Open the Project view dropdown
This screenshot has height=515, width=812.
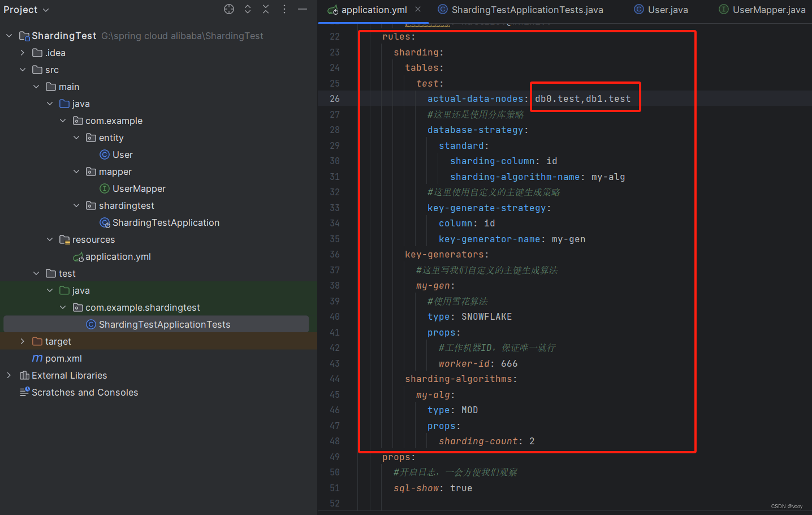point(27,10)
